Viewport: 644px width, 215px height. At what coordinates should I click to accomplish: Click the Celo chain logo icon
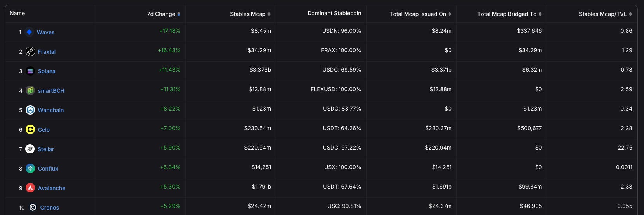30,129
